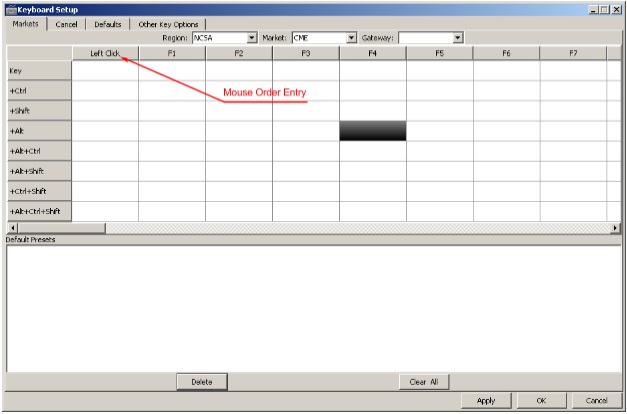Click the horizontal scrollbar left arrow

tap(11, 228)
